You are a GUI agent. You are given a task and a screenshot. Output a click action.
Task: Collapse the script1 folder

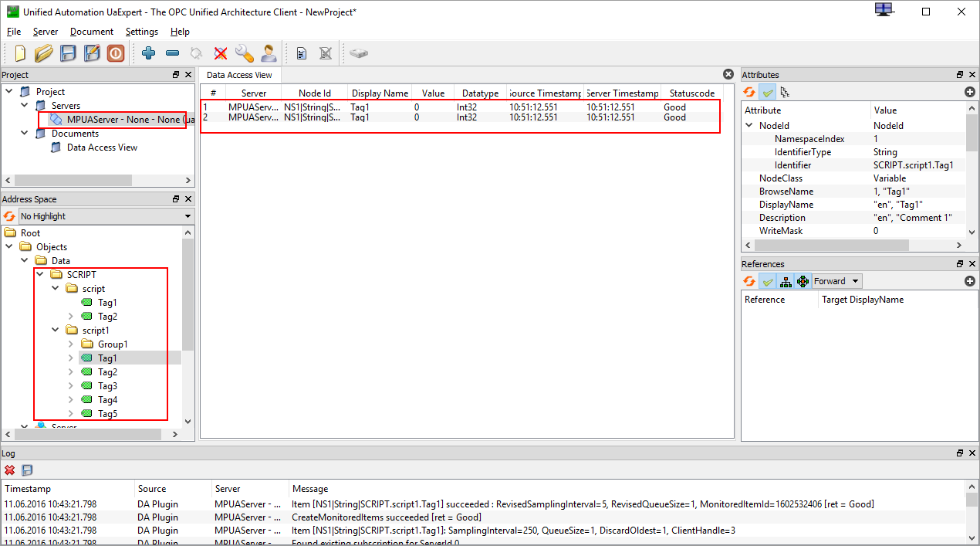click(x=55, y=331)
